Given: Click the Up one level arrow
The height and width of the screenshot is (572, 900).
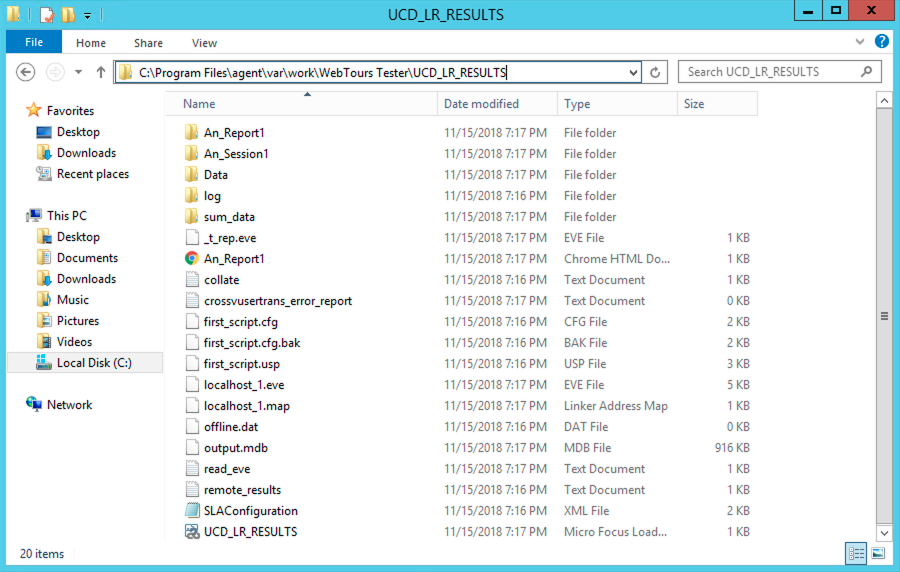Looking at the screenshot, I should click(x=101, y=72).
